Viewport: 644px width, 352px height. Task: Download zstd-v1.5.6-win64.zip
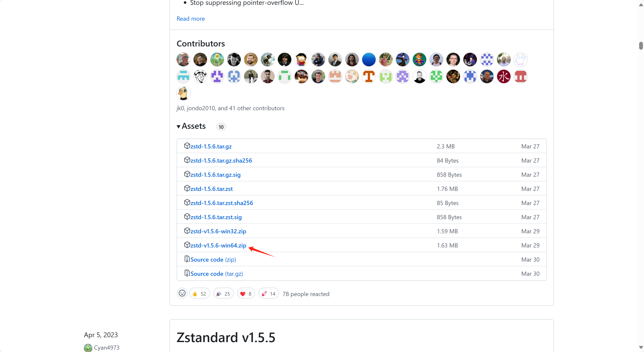point(218,245)
